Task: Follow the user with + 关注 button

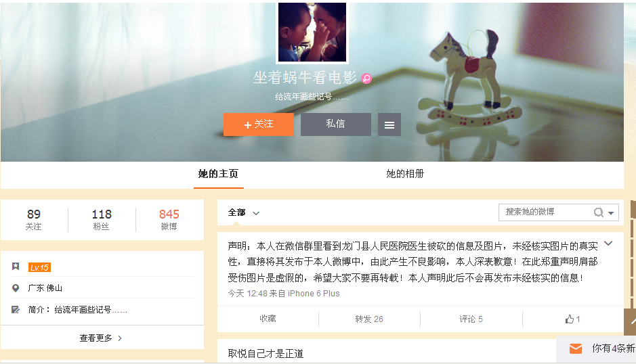Action: (x=258, y=124)
